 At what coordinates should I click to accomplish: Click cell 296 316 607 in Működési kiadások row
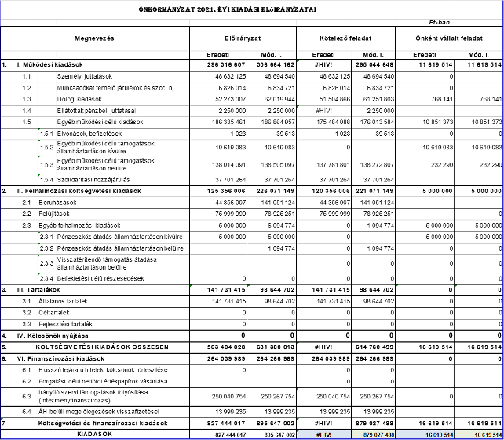pyautogui.click(x=226, y=64)
